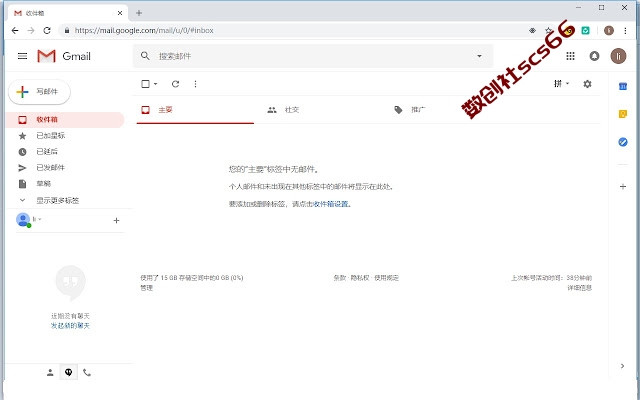
Task: Open Hangouts contacts person icon
Action: (x=50, y=372)
